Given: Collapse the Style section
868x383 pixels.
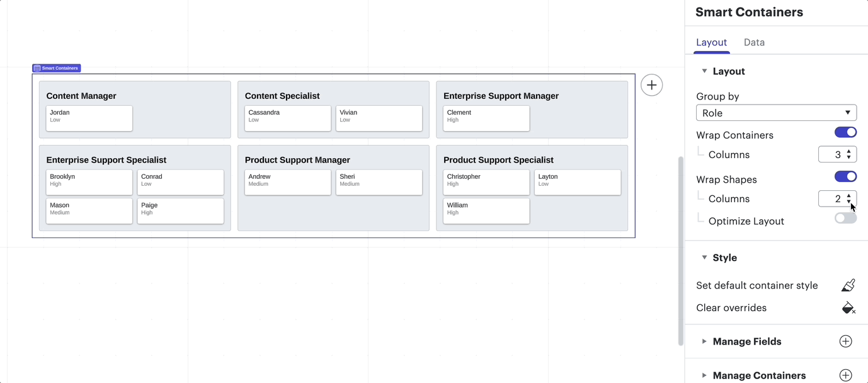Looking at the screenshot, I should click(x=704, y=257).
